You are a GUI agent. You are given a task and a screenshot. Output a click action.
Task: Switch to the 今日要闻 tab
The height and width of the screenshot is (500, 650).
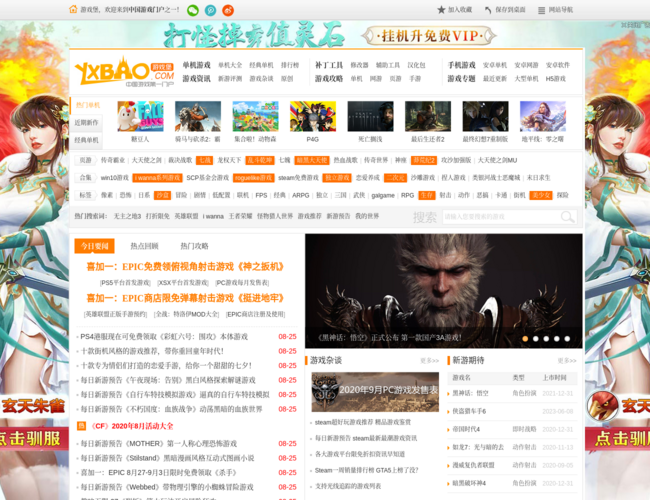[95, 246]
